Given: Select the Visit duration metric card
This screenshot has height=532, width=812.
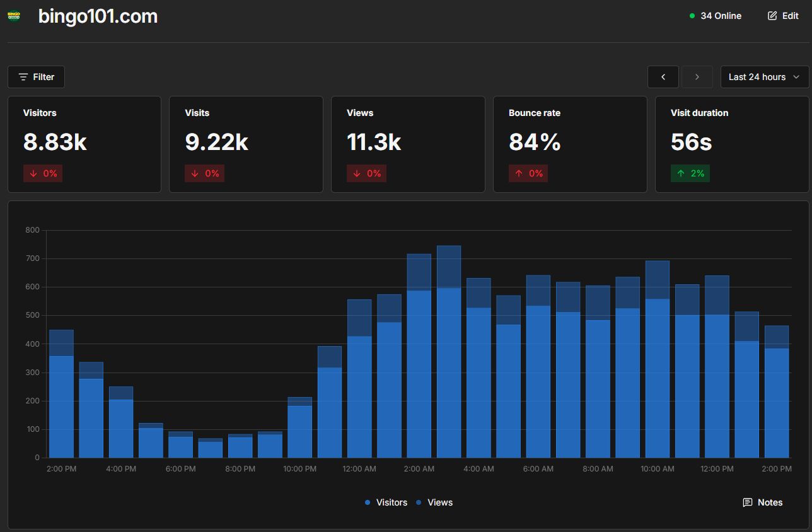Looking at the screenshot, I should 732,144.
